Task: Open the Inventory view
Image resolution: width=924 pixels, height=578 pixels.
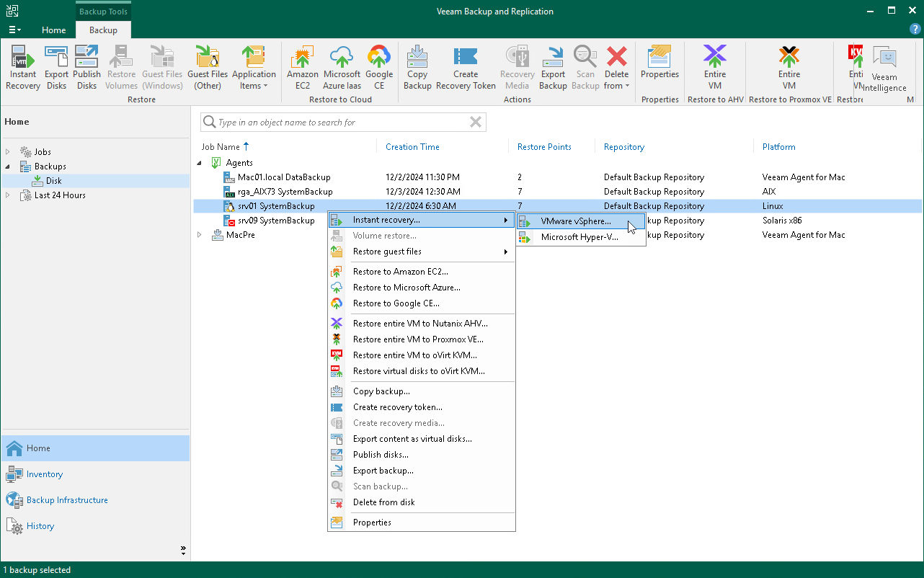Action: point(95,474)
